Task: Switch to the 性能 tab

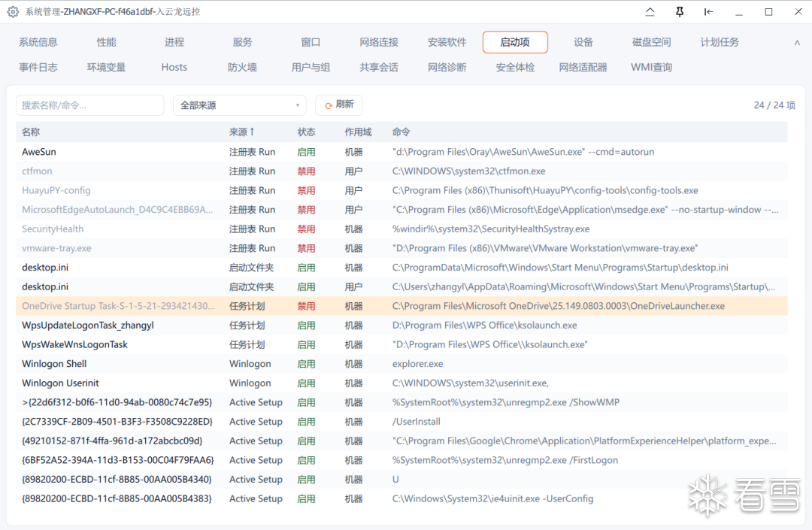Action: [106, 42]
